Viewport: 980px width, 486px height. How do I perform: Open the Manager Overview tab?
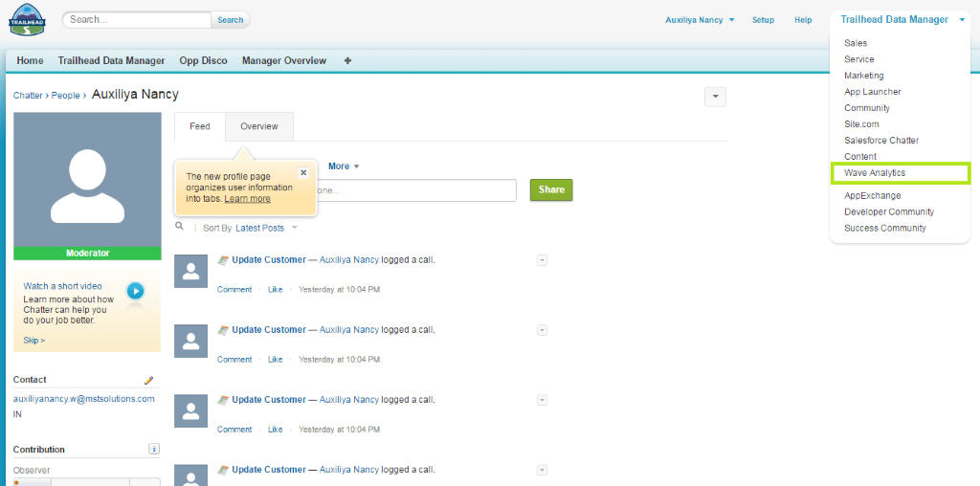[x=284, y=60]
